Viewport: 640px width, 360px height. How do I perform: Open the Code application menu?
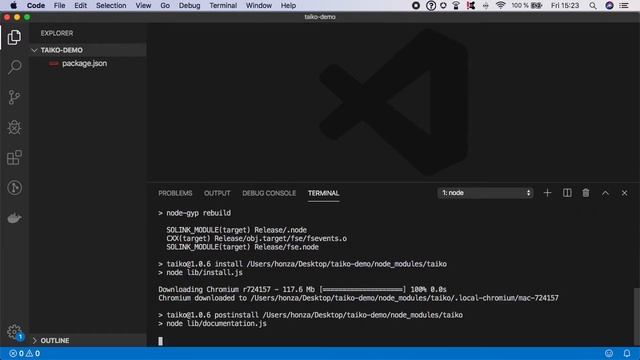click(36, 5)
